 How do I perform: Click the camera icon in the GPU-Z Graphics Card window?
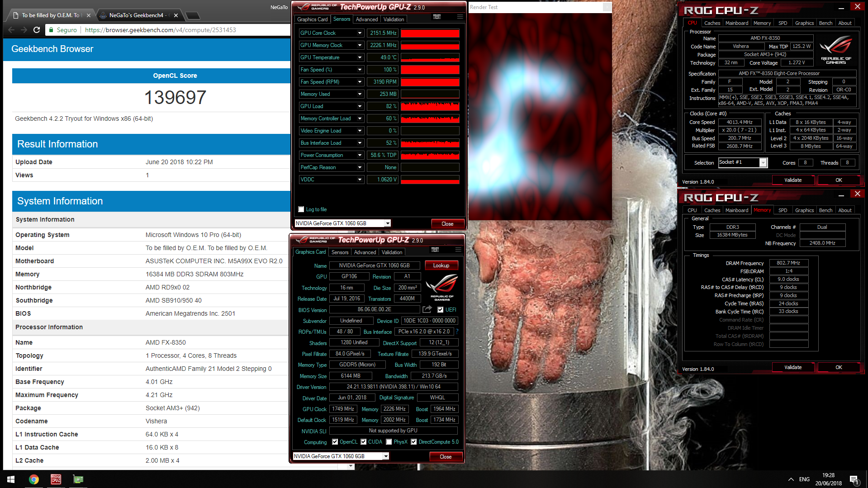pyautogui.click(x=435, y=250)
